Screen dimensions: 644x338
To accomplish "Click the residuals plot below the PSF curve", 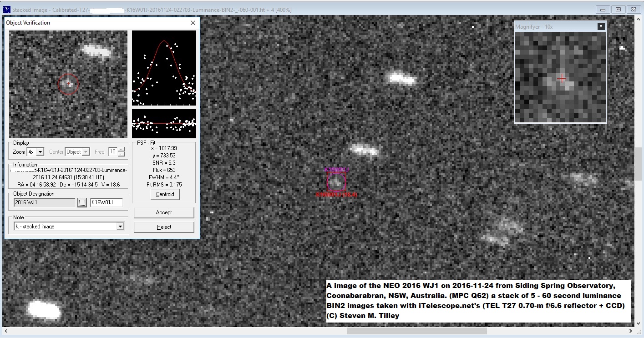I will click(163, 123).
